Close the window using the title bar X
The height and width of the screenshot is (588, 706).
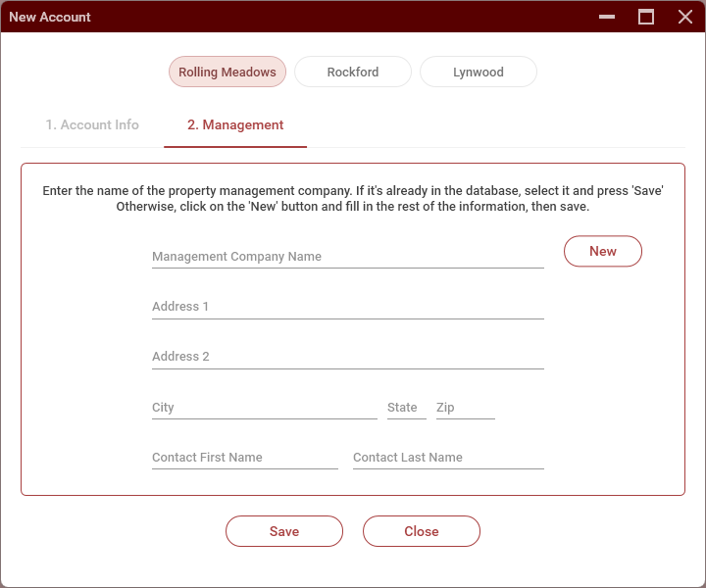pos(685,17)
